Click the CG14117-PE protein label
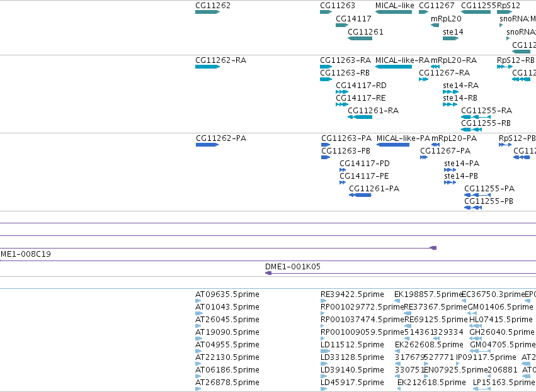The image size is (536, 392). 364,176
